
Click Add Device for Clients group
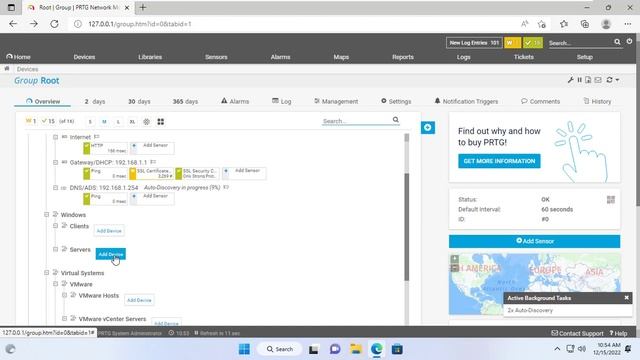coord(109,231)
